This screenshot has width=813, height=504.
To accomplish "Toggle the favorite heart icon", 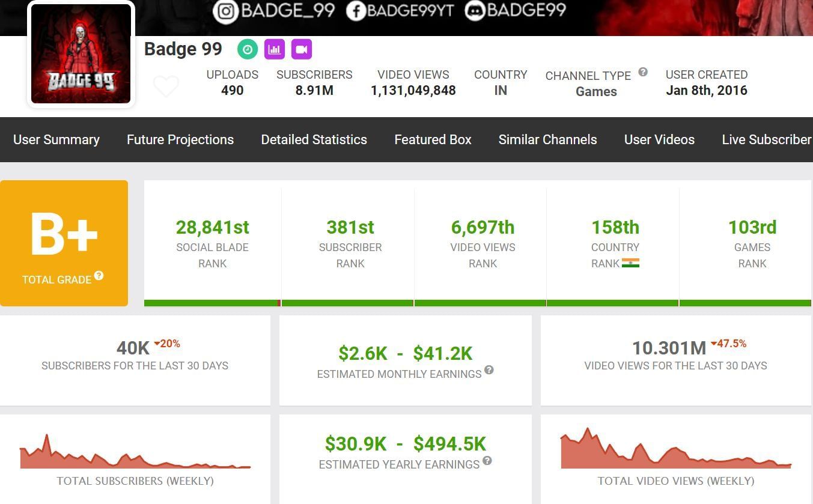I will click(x=166, y=87).
